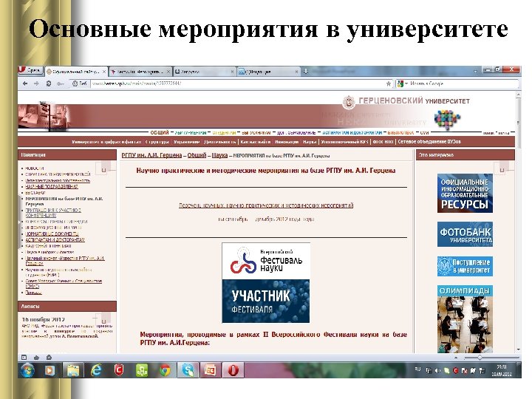Open PowerPoint from the taskbar
532x399 pixels.
[x=210, y=370]
